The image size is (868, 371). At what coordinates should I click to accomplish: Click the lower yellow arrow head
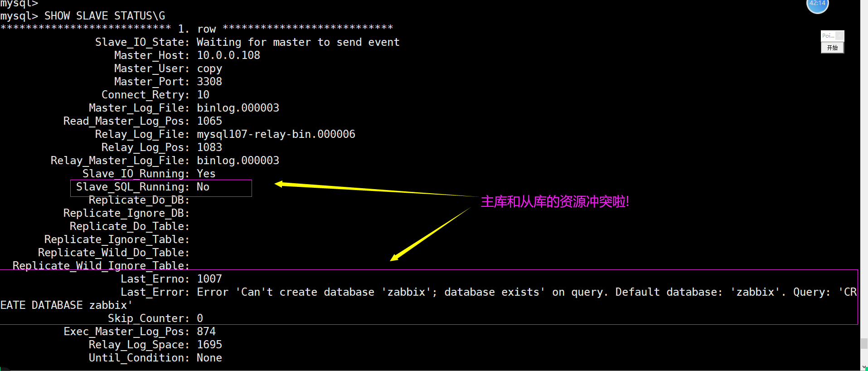395,258
